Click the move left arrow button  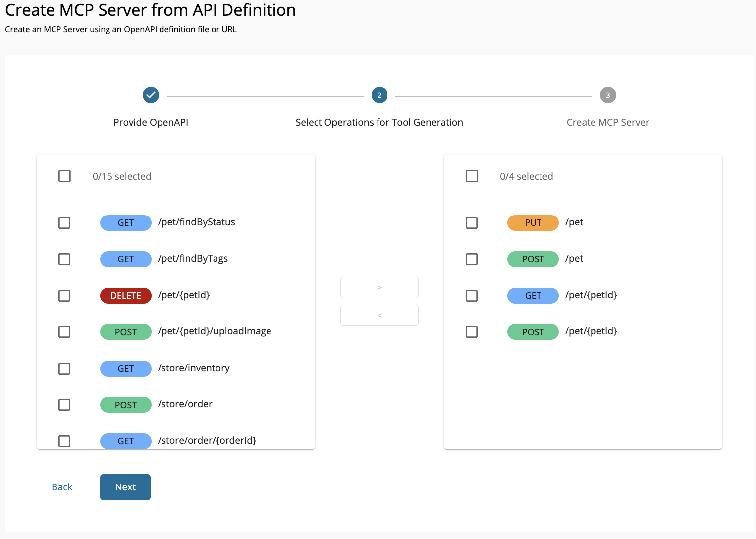click(x=379, y=315)
